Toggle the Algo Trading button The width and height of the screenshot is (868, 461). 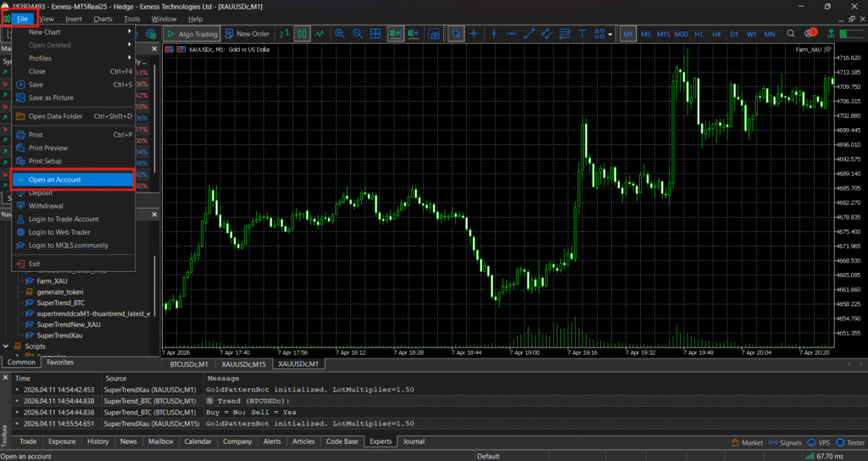tap(192, 34)
